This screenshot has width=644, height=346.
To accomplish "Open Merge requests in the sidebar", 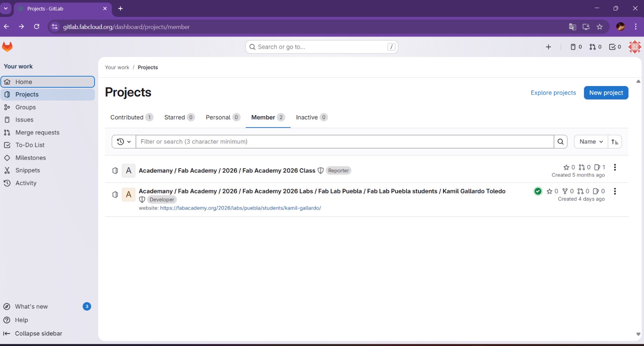I will click(x=47, y=132).
